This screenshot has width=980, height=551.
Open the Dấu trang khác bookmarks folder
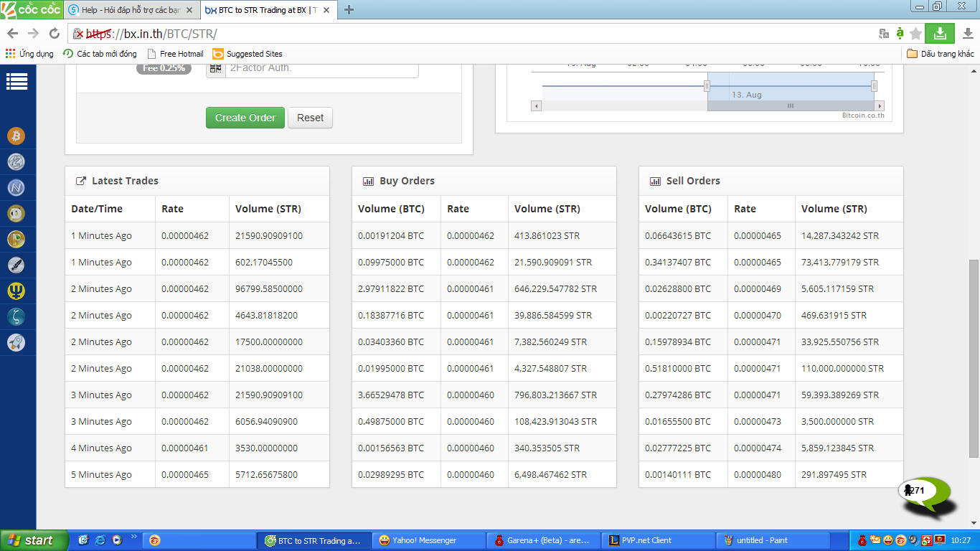click(941, 54)
